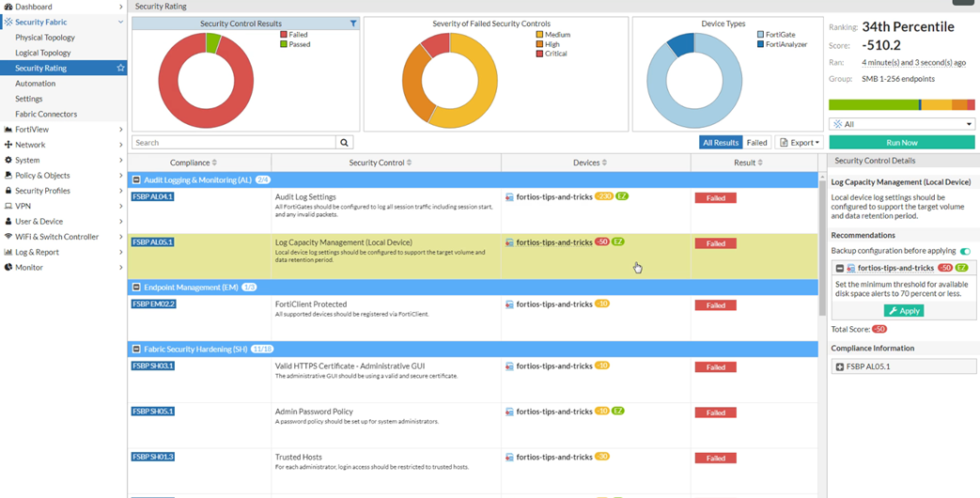Click the User & Device icon
Image resolution: width=980 pixels, height=498 pixels.
pyautogui.click(x=8, y=221)
